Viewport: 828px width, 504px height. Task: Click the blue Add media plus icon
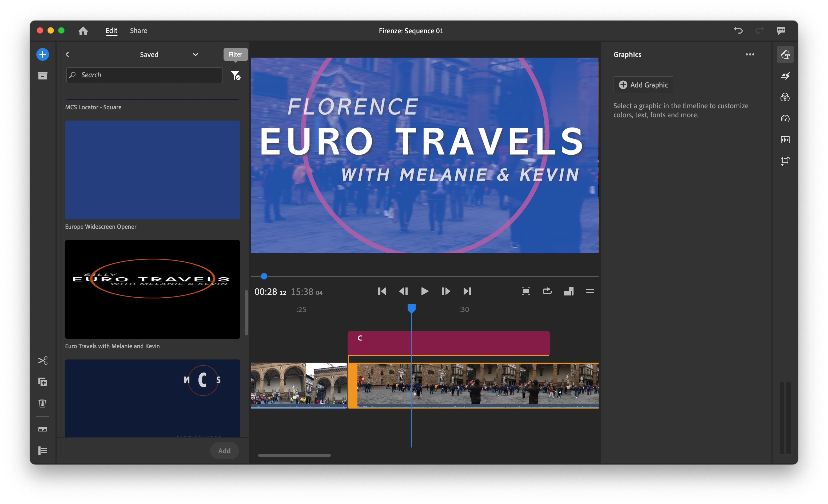[43, 54]
